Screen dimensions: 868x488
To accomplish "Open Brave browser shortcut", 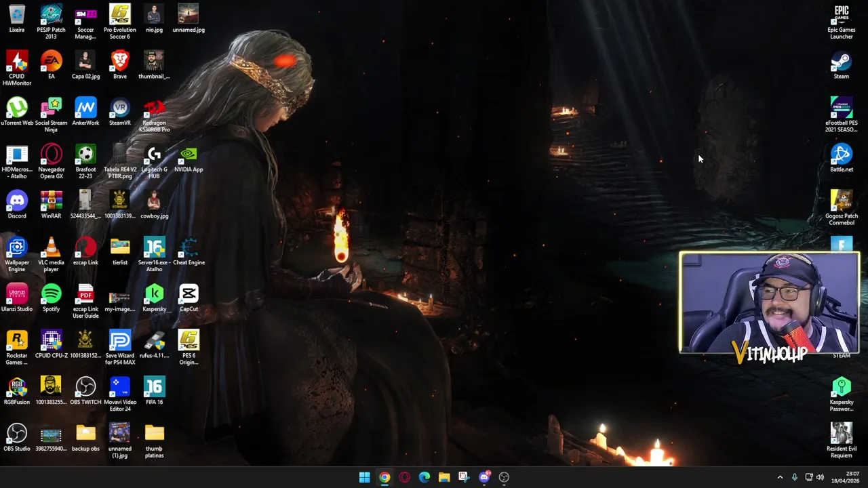I will coord(120,65).
